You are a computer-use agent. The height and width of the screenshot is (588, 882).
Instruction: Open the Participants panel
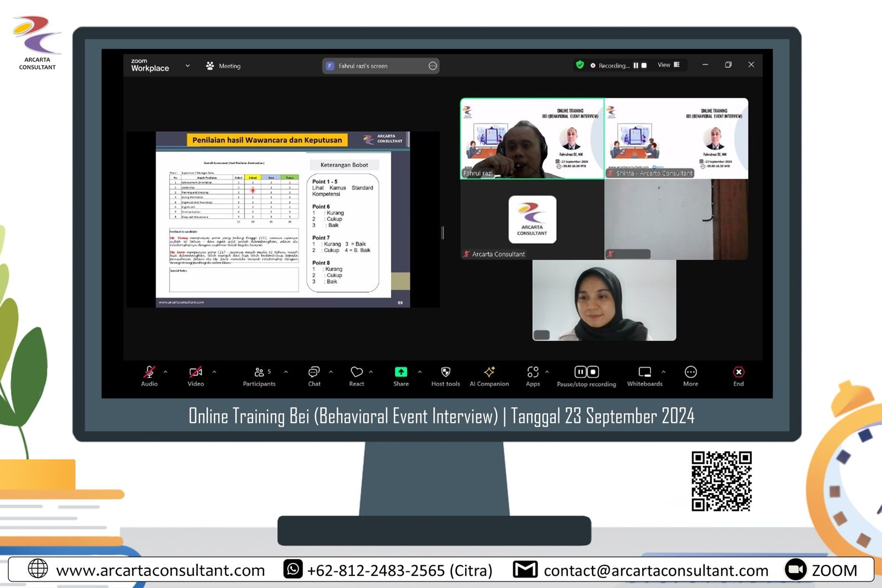tap(259, 373)
